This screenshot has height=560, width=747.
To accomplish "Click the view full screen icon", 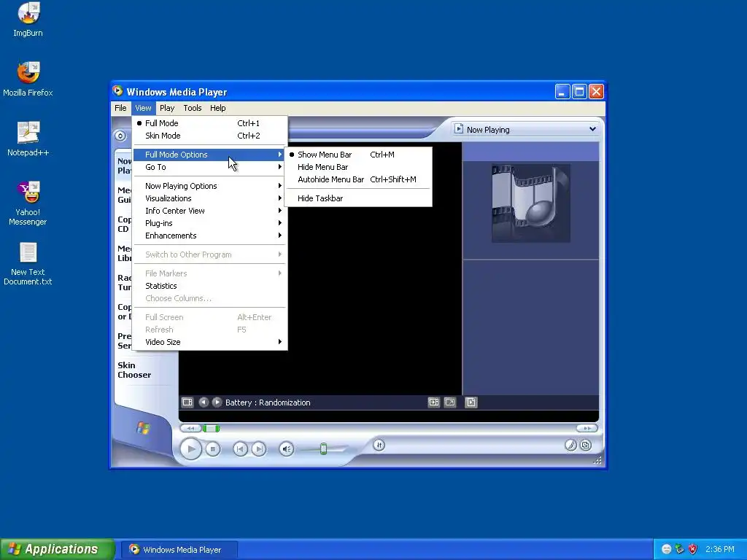I will point(449,402).
